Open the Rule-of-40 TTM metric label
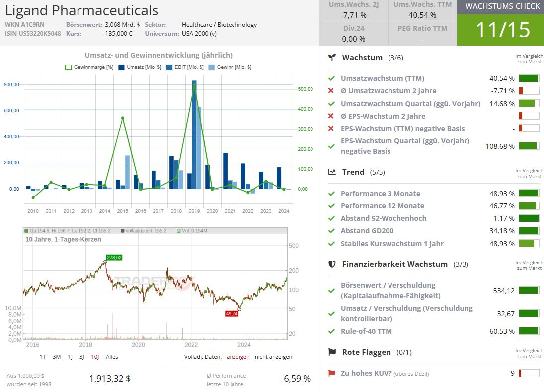Viewport: 544px width, 392px height. click(366, 331)
